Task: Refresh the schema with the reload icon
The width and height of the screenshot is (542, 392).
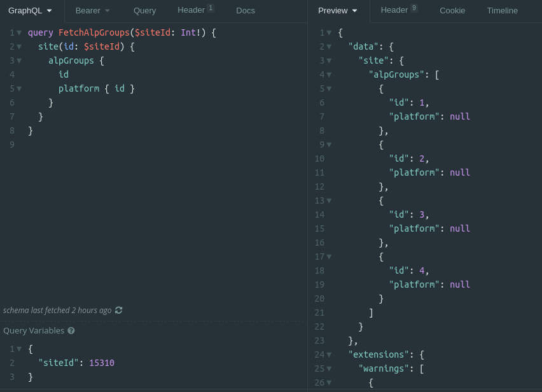Action: coord(118,311)
